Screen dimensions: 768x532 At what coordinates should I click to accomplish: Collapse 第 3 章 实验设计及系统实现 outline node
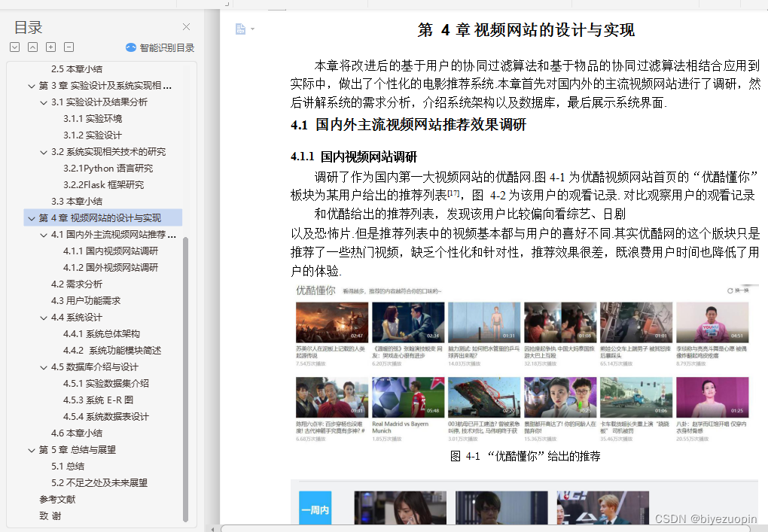[32, 86]
